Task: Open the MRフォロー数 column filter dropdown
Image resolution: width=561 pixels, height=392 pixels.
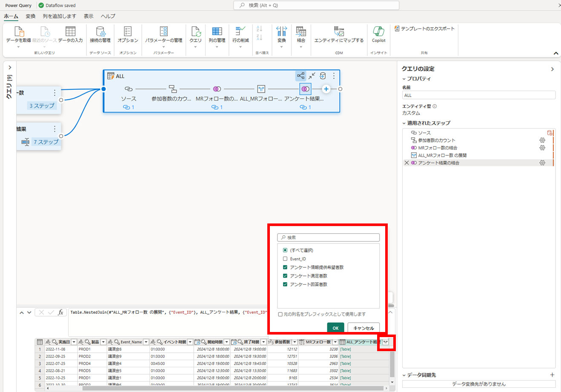Action: tap(335, 342)
